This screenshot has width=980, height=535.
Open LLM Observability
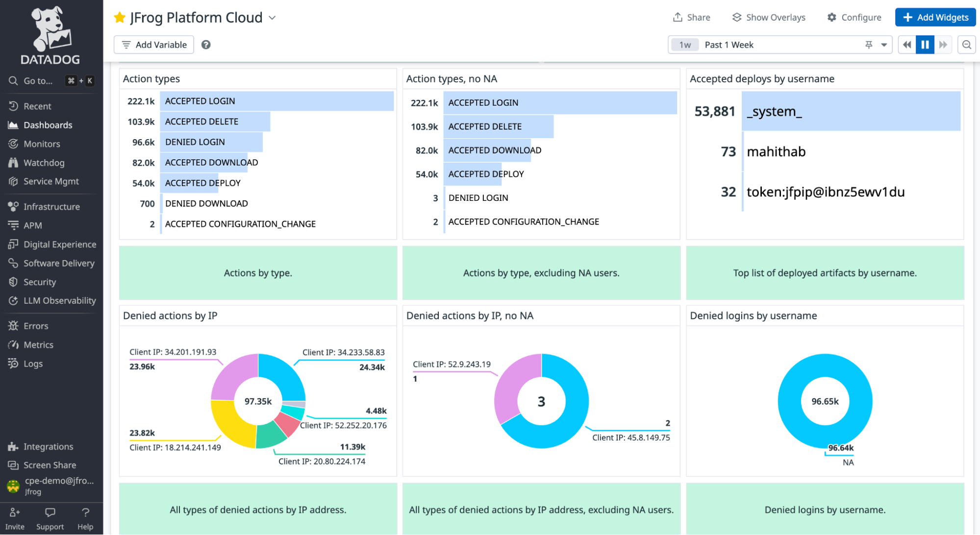60,300
